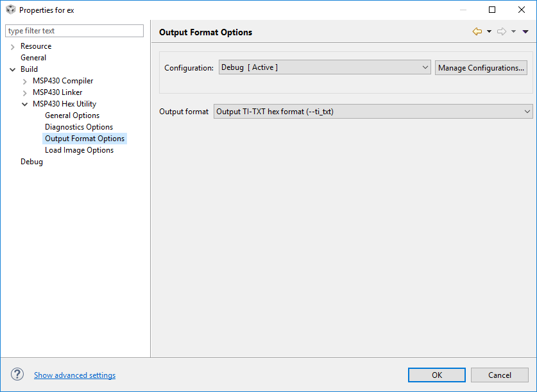Click the type filter text field
This screenshot has height=392, width=537.
tap(74, 31)
